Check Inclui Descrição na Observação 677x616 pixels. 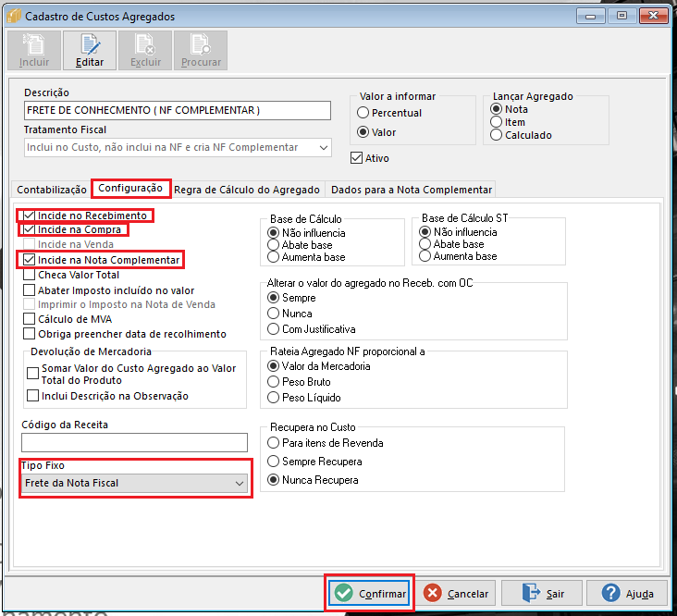107,396
